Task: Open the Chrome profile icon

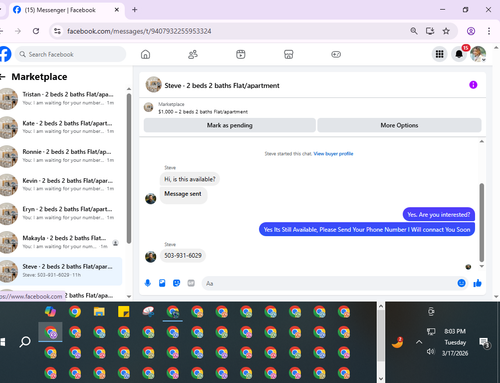Action: [x=471, y=31]
